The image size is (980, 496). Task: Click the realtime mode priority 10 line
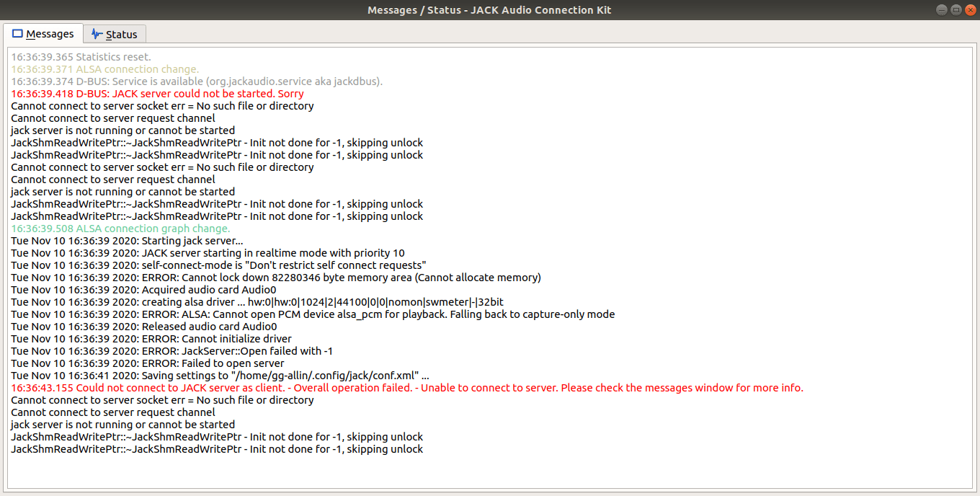point(208,253)
